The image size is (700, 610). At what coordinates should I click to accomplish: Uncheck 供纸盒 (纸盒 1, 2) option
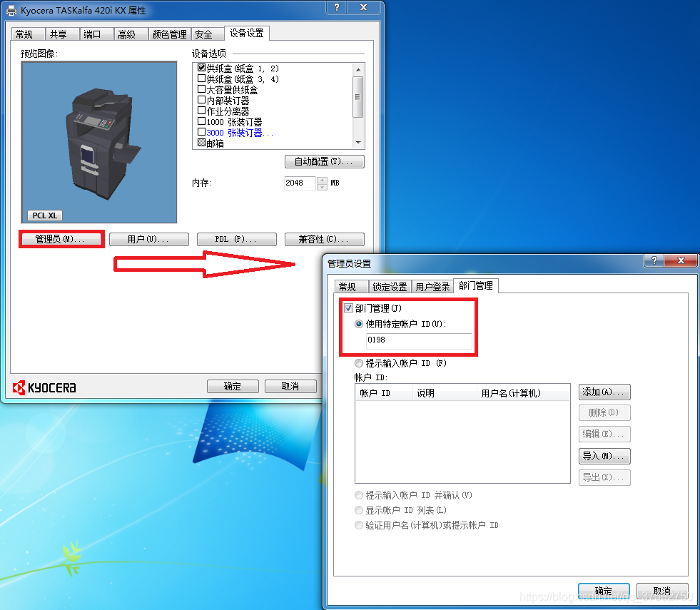(201, 68)
